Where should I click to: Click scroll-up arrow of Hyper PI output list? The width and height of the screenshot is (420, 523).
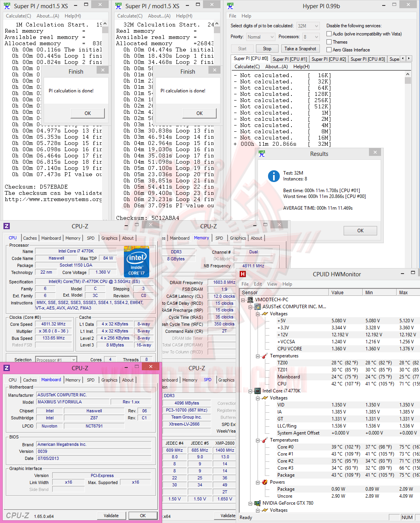click(408, 74)
